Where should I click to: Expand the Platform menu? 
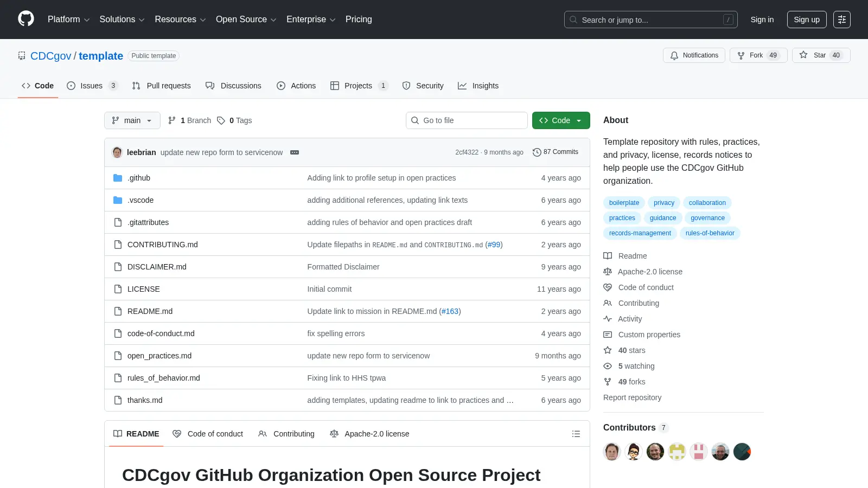pyautogui.click(x=68, y=20)
